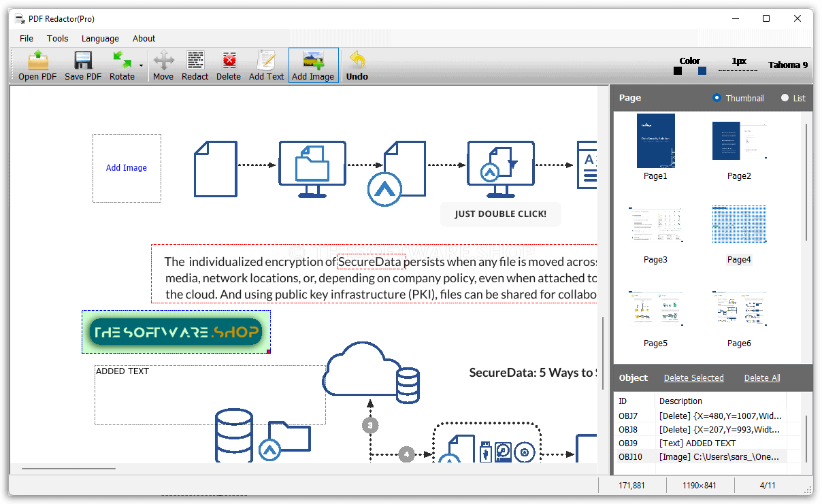Click the Open PDF toolbar icon
This screenshot has width=822, height=504.
(x=37, y=61)
